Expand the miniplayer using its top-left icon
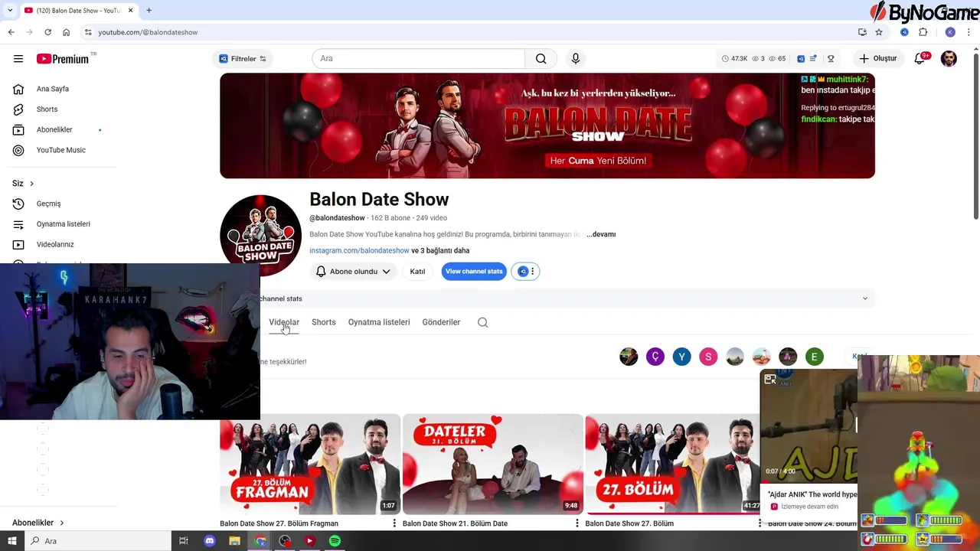Image resolution: width=980 pixels, height=551 pixels. tap(770, 380)
